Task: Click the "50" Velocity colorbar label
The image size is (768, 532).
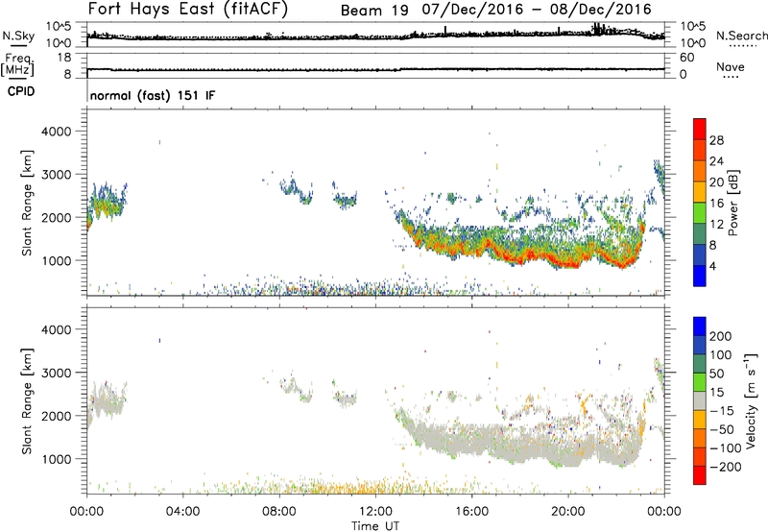Action: (x=716, y=374)
